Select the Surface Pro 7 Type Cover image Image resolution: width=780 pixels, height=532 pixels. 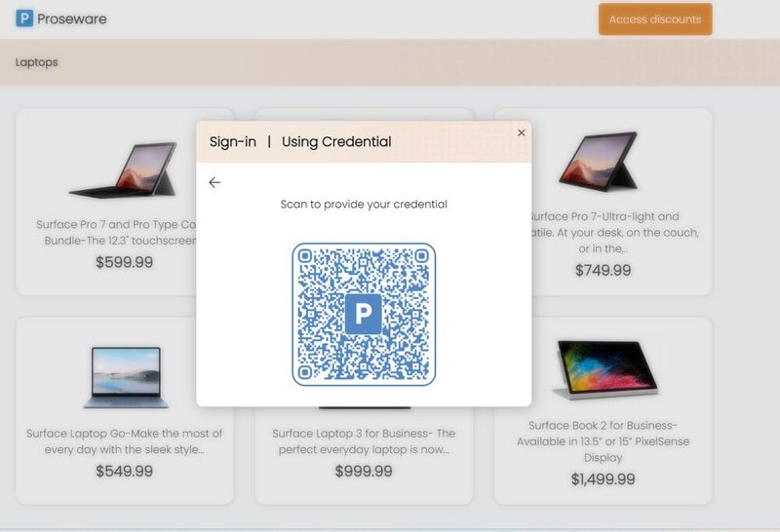coord(124,171)
